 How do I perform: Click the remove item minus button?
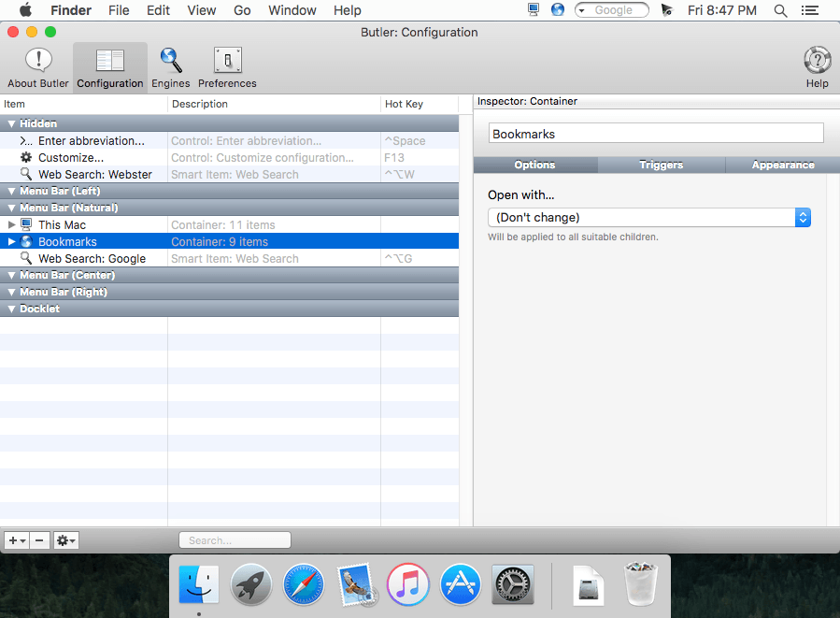tap(40, 540)
